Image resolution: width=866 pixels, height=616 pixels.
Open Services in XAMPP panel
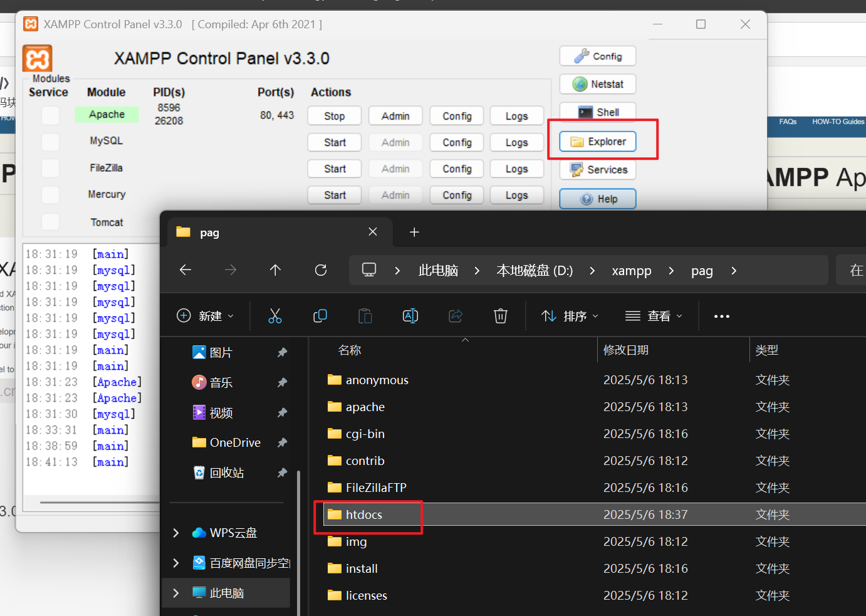point(598,170)
